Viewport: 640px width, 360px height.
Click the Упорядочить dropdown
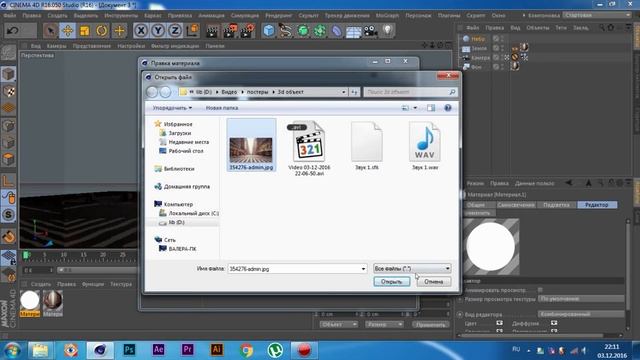tap(172, 108)
